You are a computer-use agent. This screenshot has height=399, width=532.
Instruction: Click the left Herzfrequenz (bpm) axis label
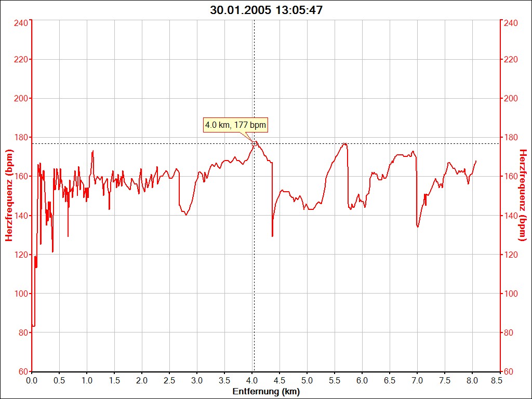pos(9,195)
